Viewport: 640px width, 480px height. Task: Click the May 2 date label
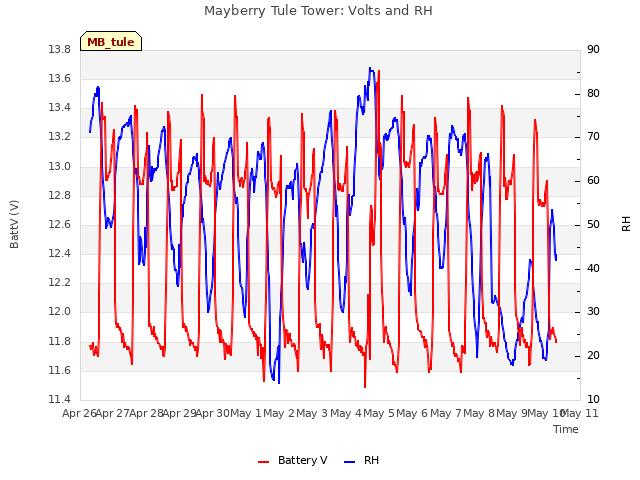(279, 413)
